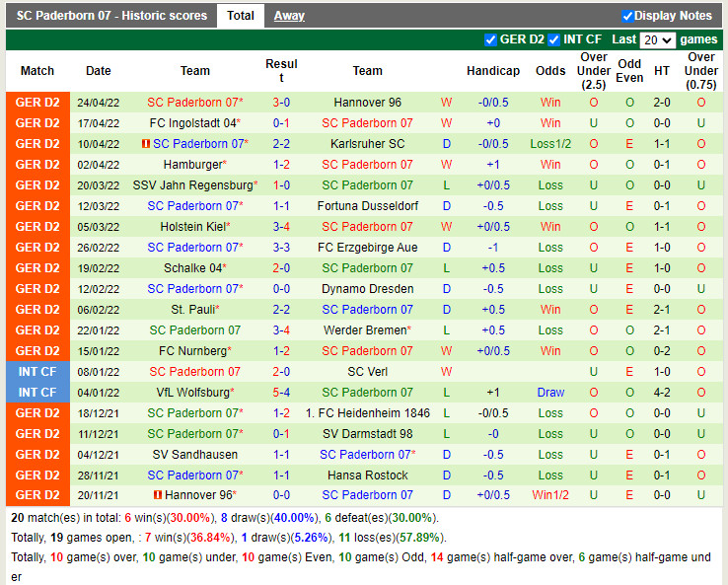Click the Match column header
The width and height of the screenshot is (728, 585).
pyautogui.click(x=37, y=71)
